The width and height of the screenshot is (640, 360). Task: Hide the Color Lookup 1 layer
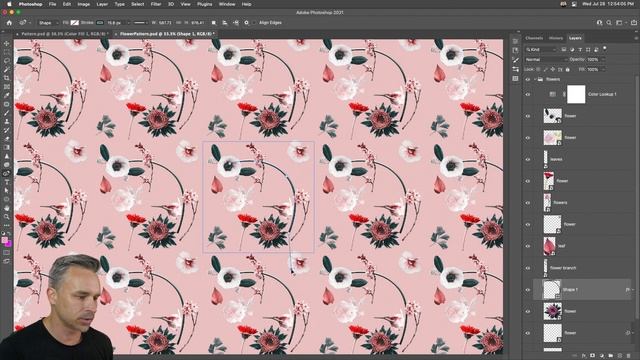click(528, 94)
